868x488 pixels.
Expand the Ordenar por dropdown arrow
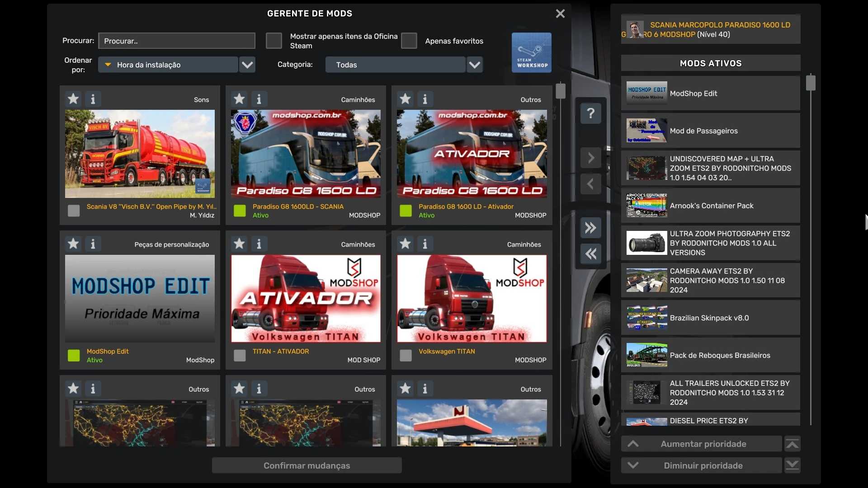pyautogui.click(x=247, y=65)
